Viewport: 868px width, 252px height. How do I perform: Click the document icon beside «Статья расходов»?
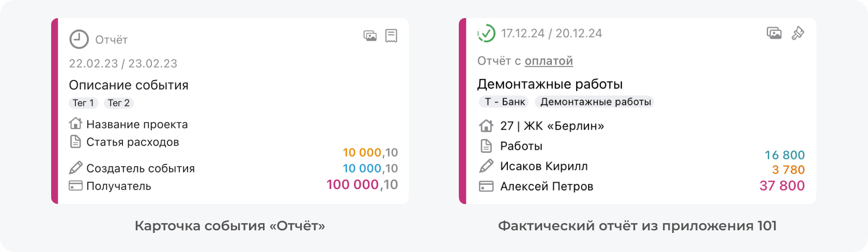tap(75, 142)
